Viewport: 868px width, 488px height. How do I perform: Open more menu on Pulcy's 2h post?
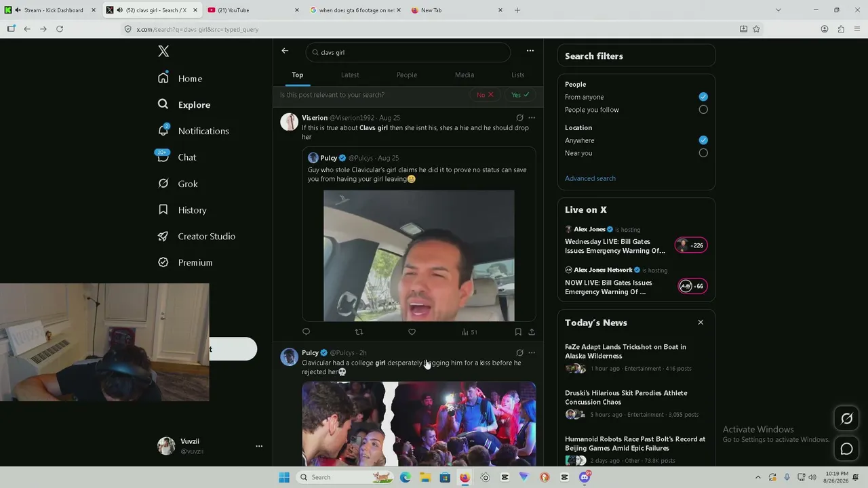click(532, 353)
